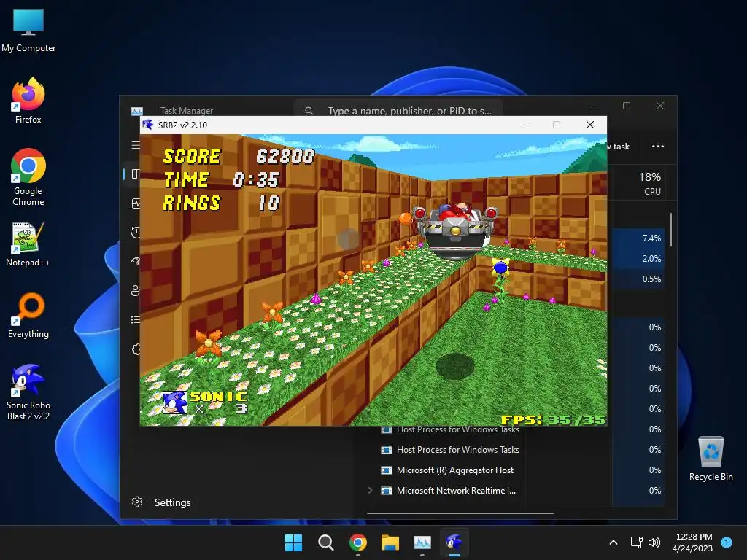Click the FPS counter in the game

pyautogui.click(x=553, y=419)
